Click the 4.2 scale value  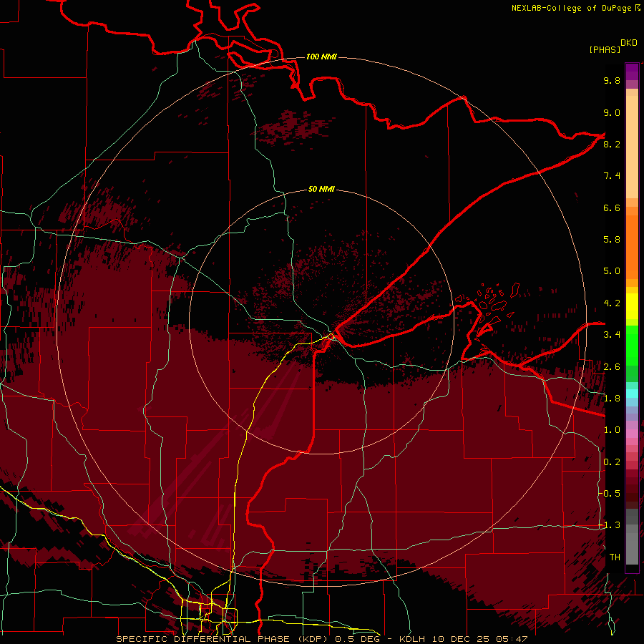pos(612,303)
